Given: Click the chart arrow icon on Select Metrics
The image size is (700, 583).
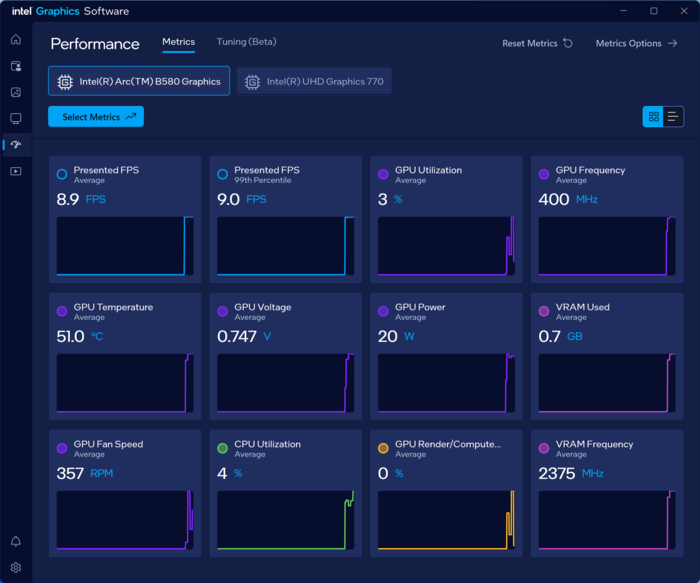Looking at the screenshot, I should click(131, 117).
